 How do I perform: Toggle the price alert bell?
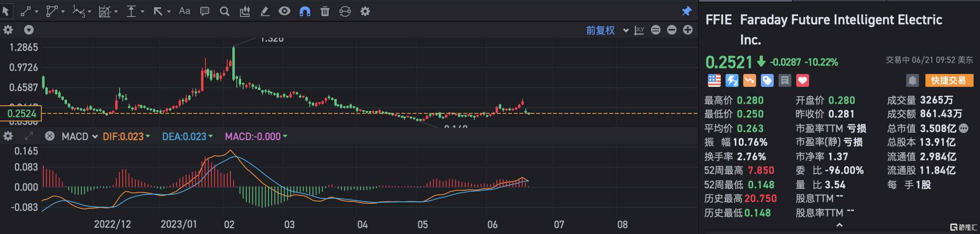tap(912, 80)
